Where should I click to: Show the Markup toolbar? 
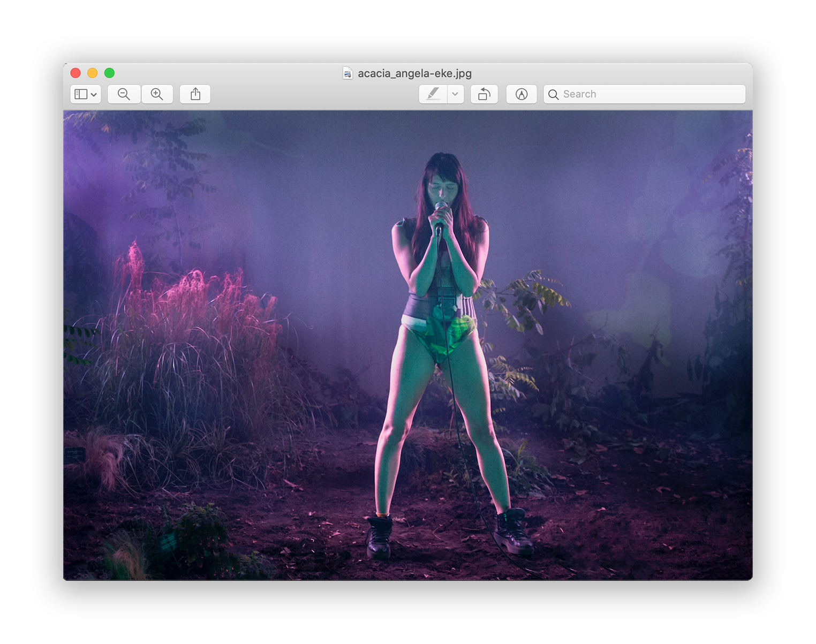pos(522,94)
